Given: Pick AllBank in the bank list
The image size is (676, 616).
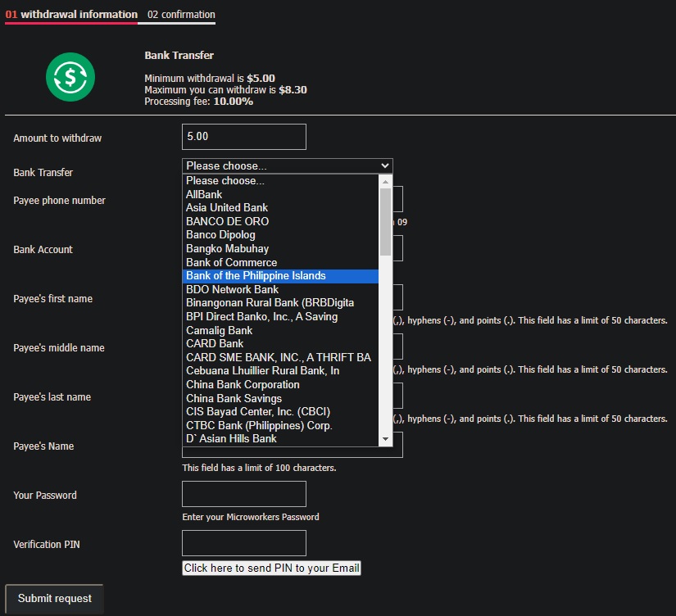Looking at the screenshot, I should 204,194.
